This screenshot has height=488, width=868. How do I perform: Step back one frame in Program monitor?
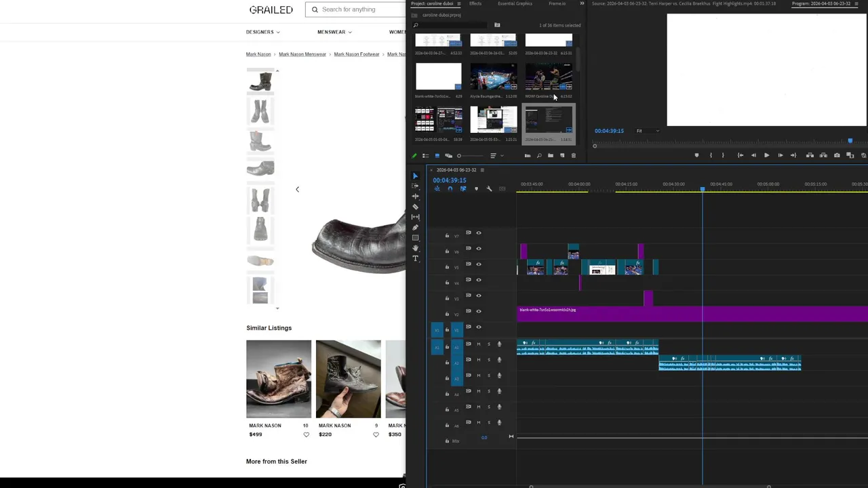point(753,155)
